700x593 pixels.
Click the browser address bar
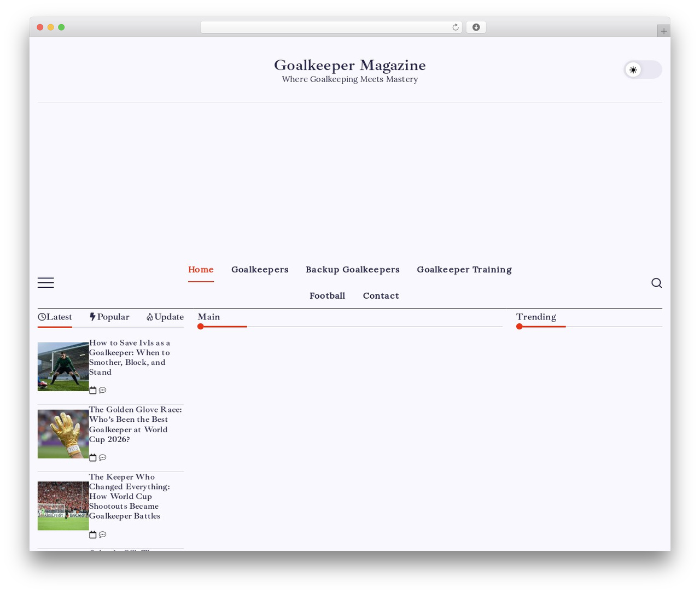coord(331,27)
